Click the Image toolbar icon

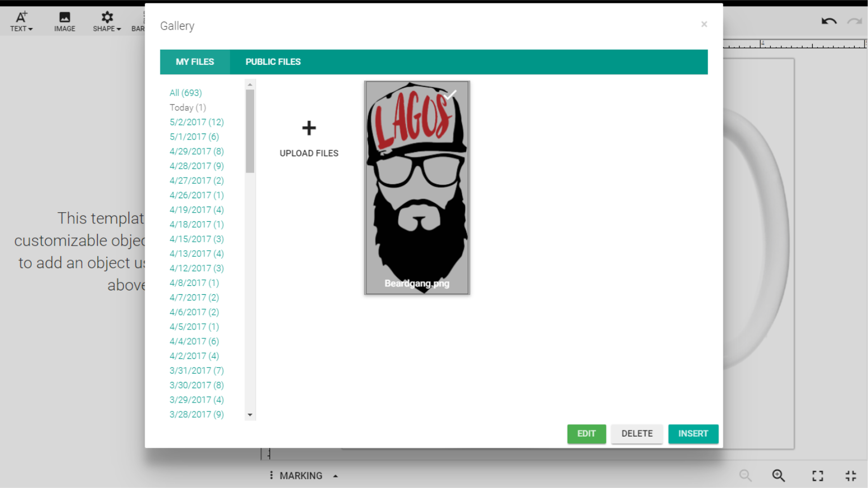coord(65,21)
